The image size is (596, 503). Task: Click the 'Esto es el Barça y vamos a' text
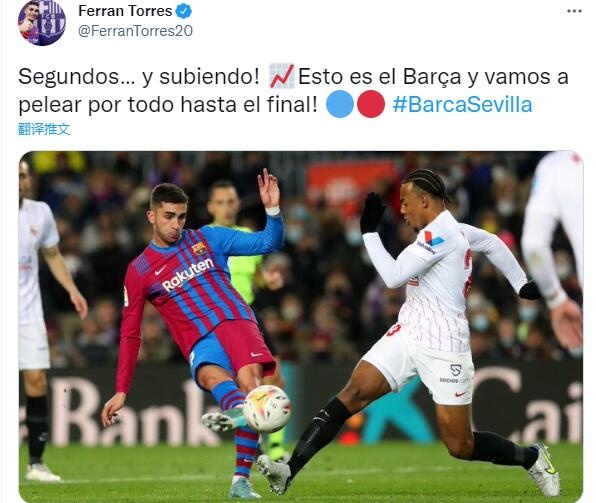(433, 77)
